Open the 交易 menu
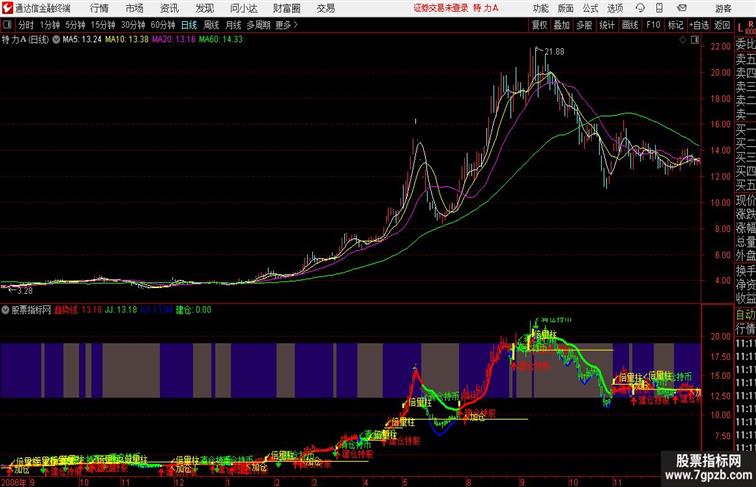The height and width of the screenshot is (487, 756). pyautogui.click(x=326, y=8)
